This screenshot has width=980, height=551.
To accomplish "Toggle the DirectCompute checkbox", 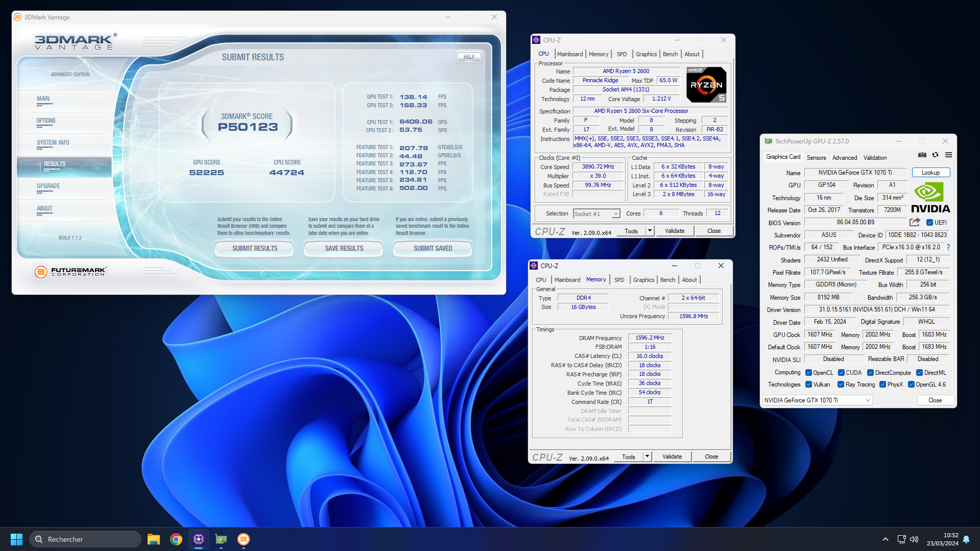I will pos(870,373).
